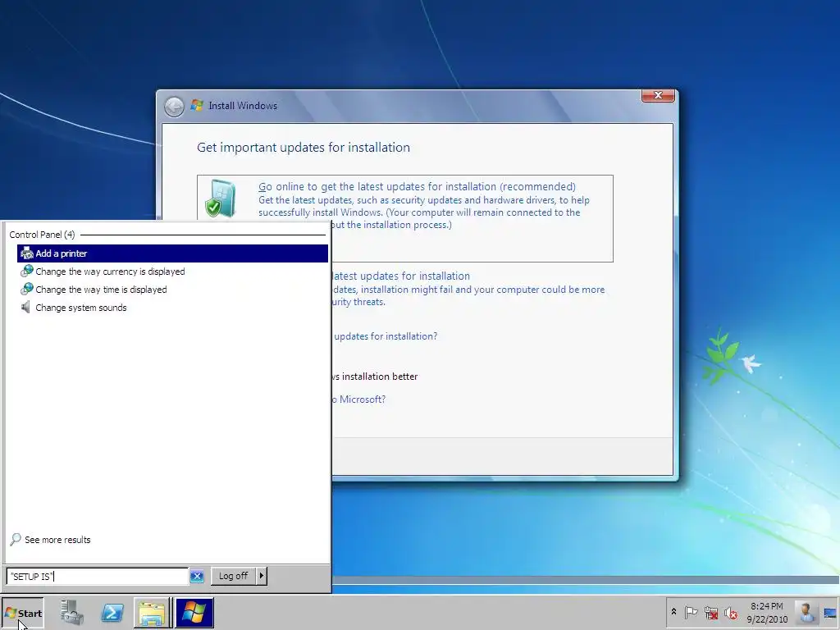Open Windows Explorer from the taskbar

(x=153, y=612)
